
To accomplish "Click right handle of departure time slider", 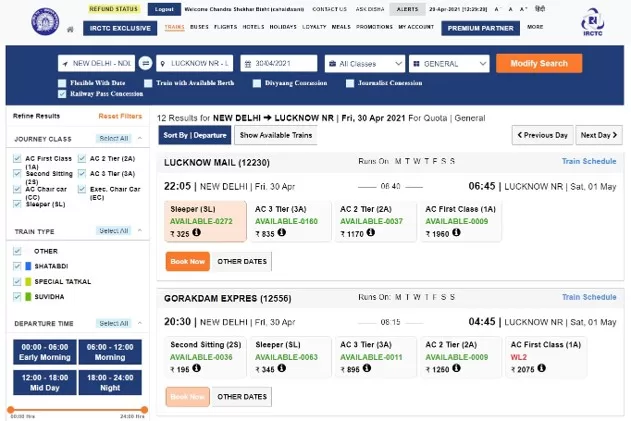I will pyautogui.click(x=144, y=410).
